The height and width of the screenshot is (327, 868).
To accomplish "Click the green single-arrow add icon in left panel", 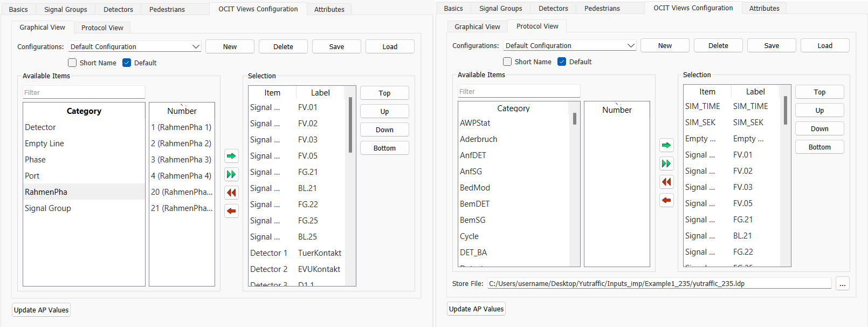I will coord(231,156).
